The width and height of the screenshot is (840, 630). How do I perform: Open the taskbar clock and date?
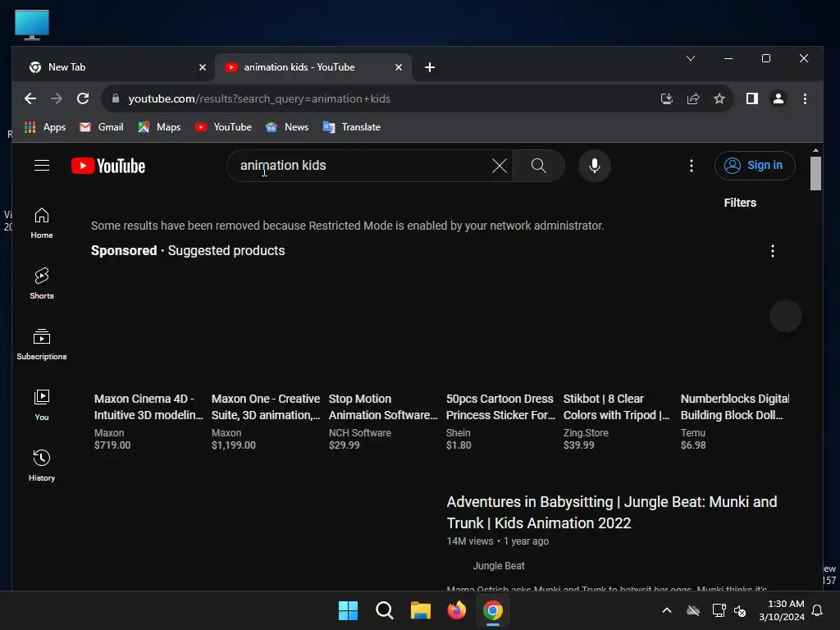tap(782, 610)
